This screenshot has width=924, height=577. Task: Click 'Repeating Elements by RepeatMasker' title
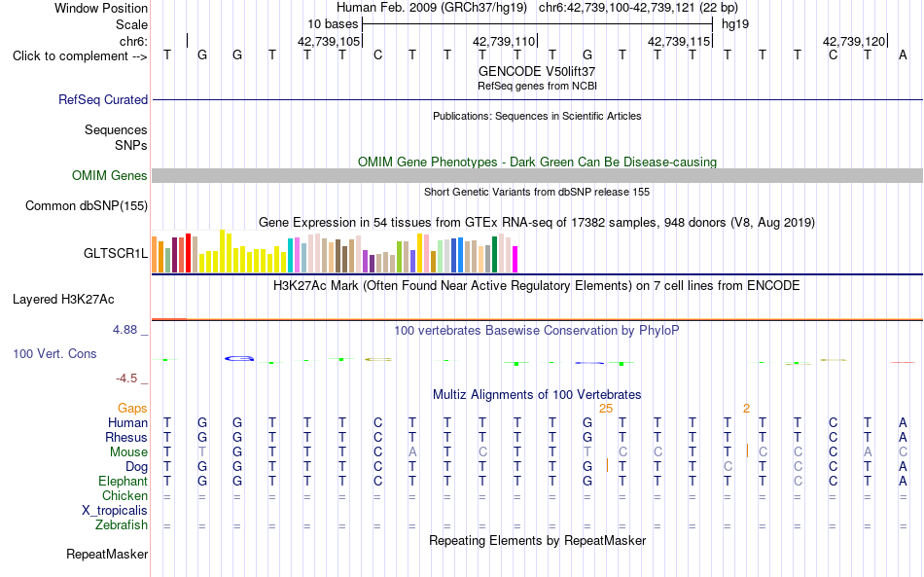coord(537,540)
